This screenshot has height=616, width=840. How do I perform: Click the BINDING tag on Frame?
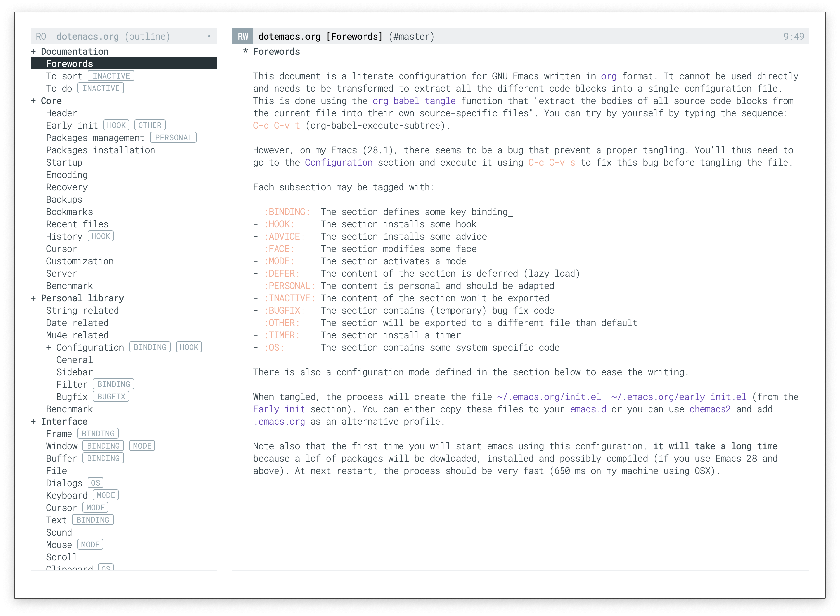point(98,434)
